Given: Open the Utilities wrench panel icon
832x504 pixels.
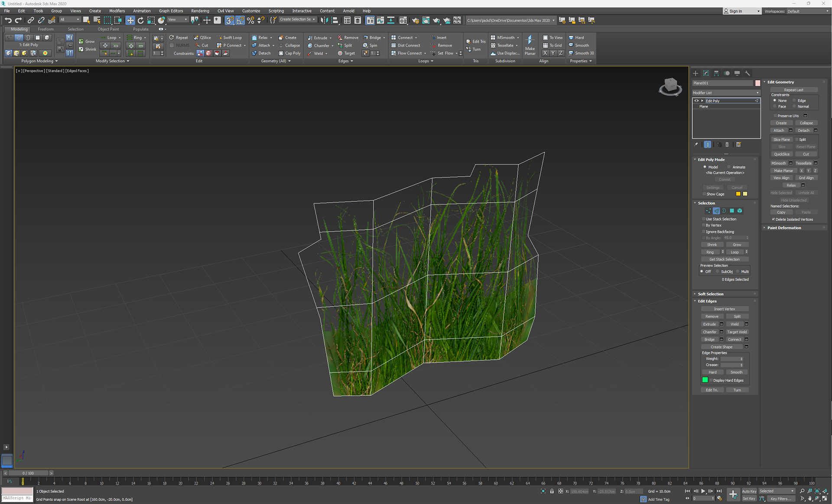Looking at the screenshot, I should coord(747,73).
